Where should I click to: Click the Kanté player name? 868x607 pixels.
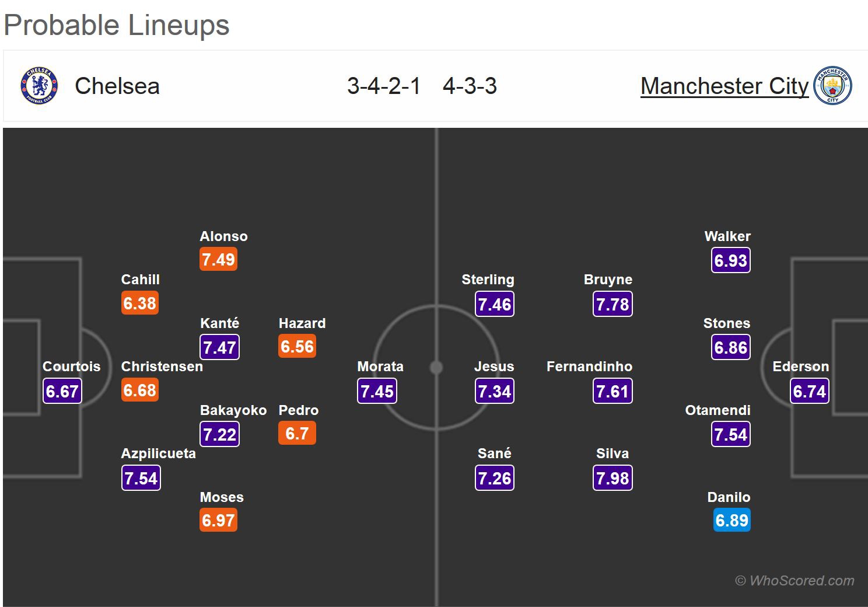click(219, 323)
